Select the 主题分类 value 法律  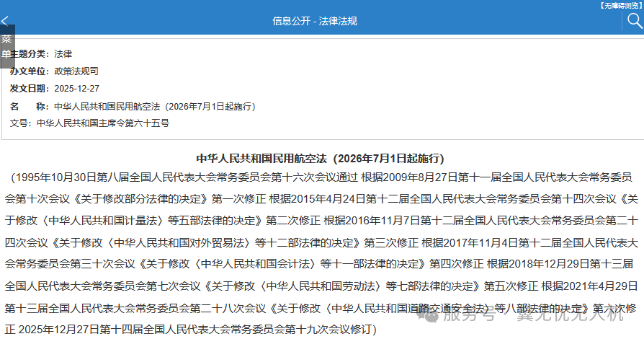point(63,54)
